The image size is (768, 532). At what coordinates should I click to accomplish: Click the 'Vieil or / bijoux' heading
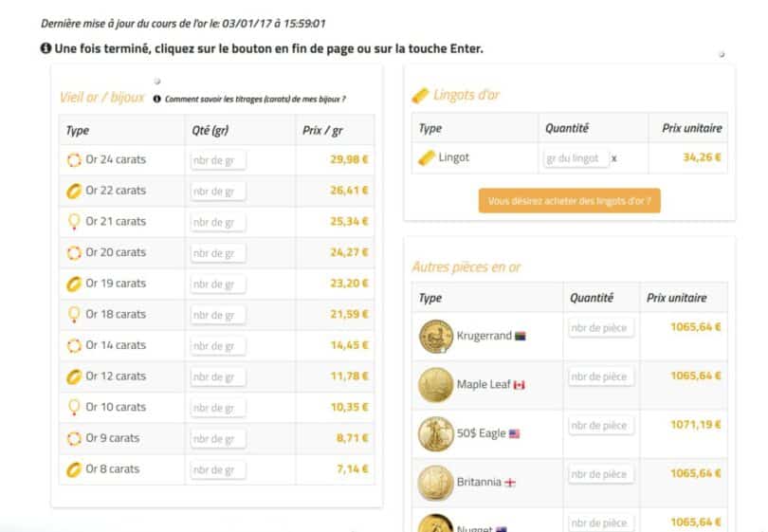(x=101, y=98)
